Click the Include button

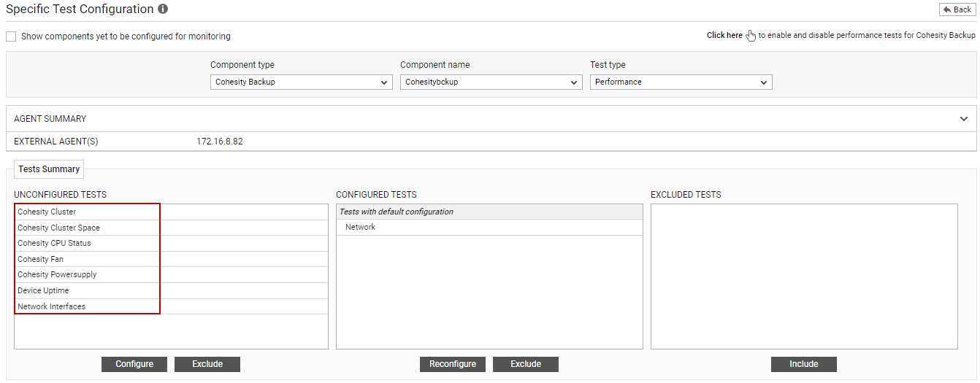[804, 364]
